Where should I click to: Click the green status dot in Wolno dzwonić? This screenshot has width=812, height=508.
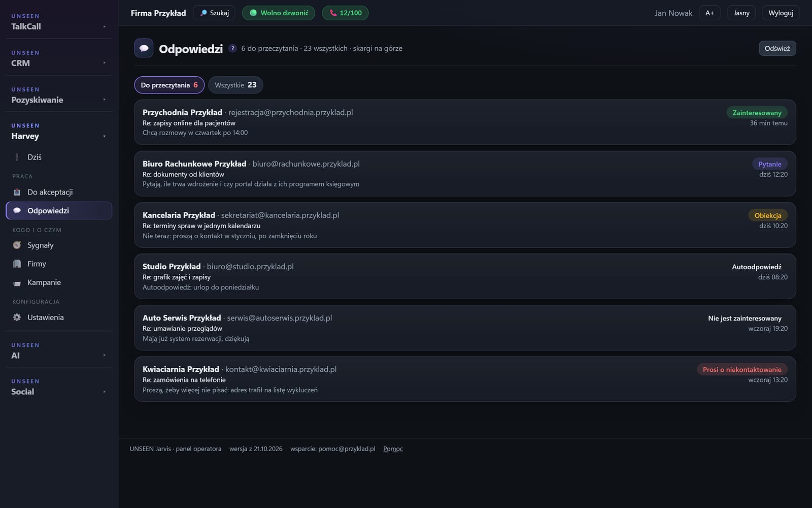point(253,13)
